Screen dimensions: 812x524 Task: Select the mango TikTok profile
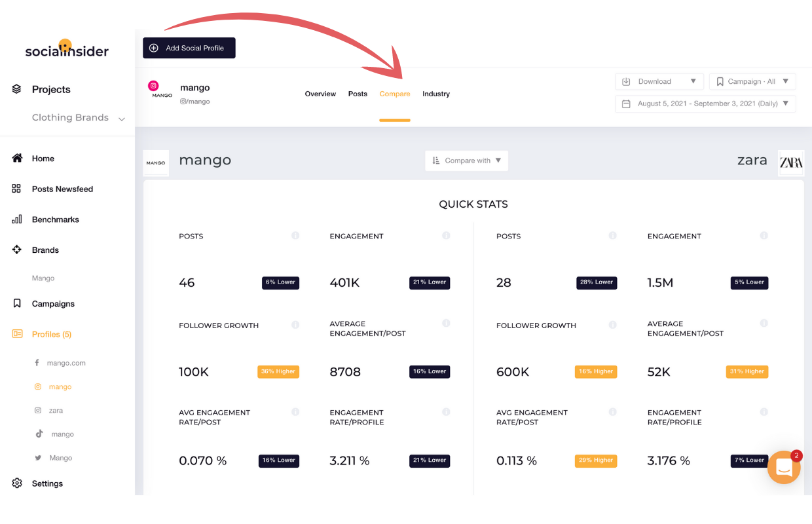(x=63, y=434)
